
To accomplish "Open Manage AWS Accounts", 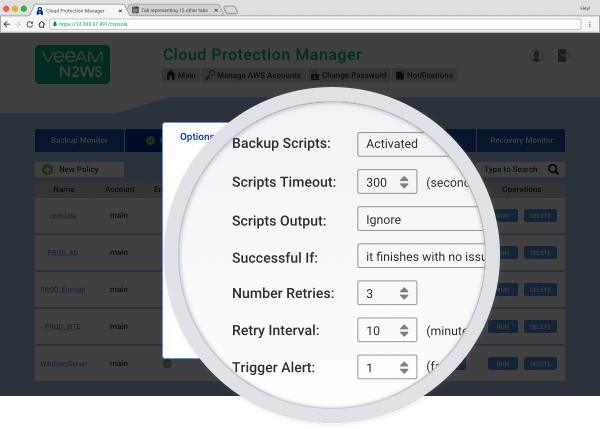I will coord(253,75).
